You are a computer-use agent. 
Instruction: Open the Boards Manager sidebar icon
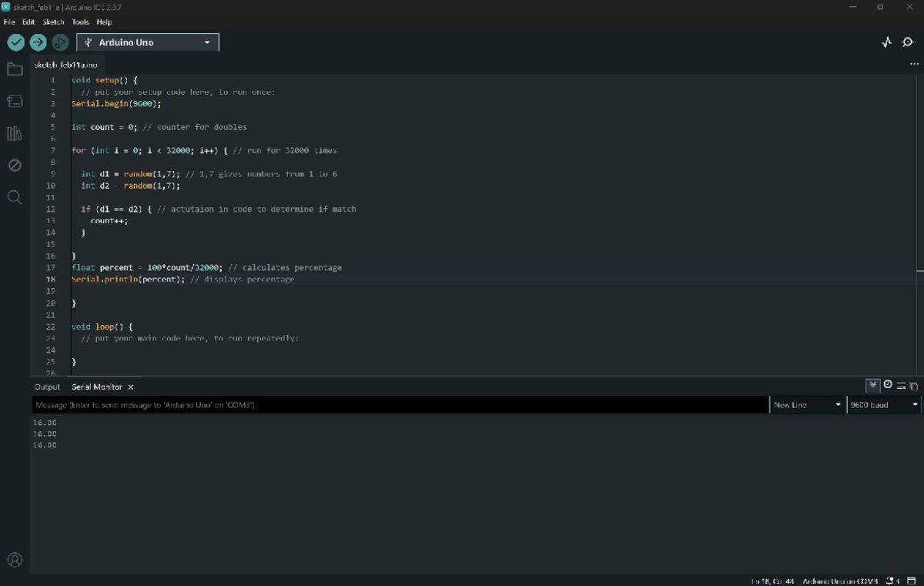click(15, 101)
